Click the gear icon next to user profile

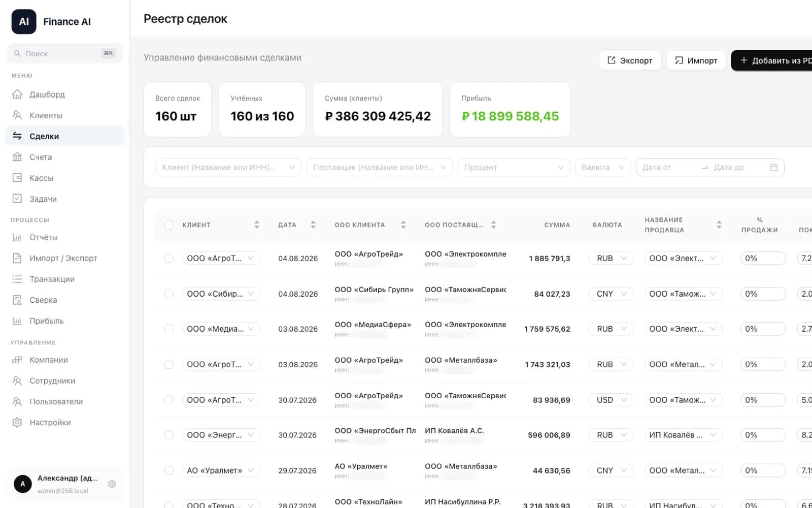112,484
